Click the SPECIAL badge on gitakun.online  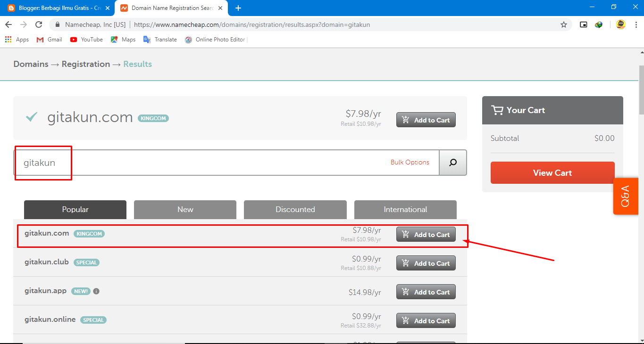pos(93,320)
